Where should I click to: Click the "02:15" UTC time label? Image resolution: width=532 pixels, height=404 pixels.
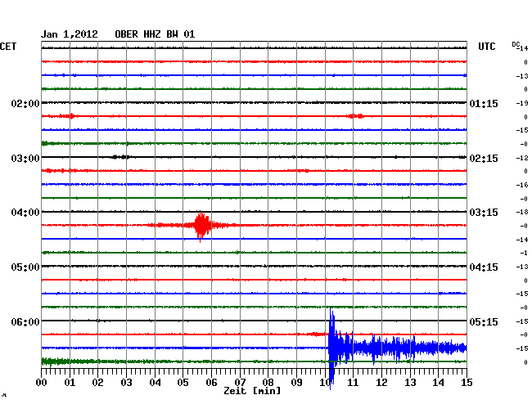pyautogui.click(x=484, y=159)
